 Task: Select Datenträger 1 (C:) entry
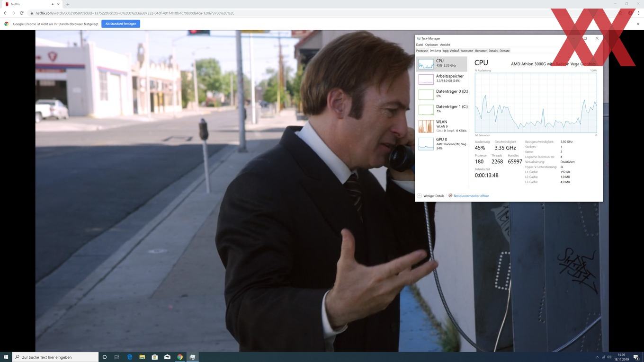point(442,109)
